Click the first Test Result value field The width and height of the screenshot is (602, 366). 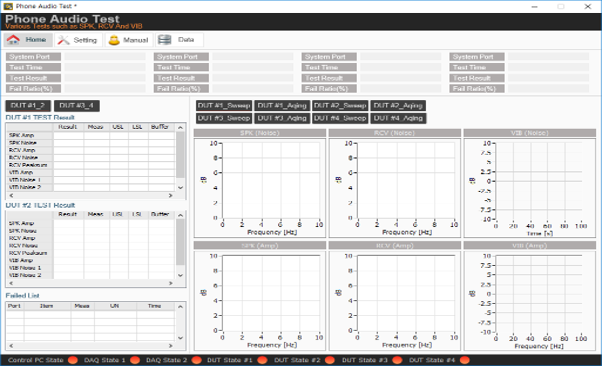click(x=105, y=78)
